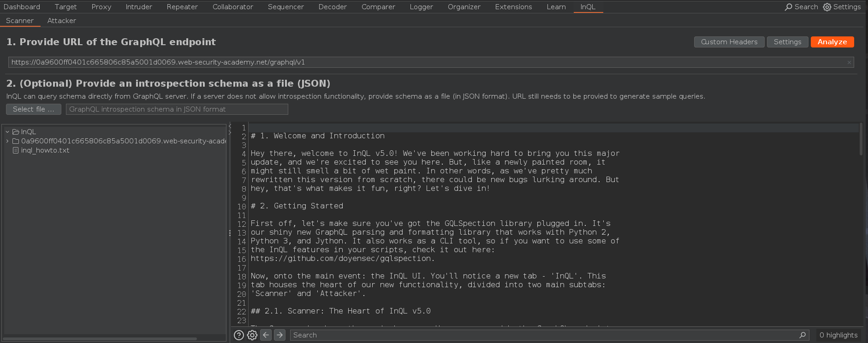Click the inql_howto.txt file icon
Image resolution: width=868 pixels, height=343 pixels.
pos(16,150)
